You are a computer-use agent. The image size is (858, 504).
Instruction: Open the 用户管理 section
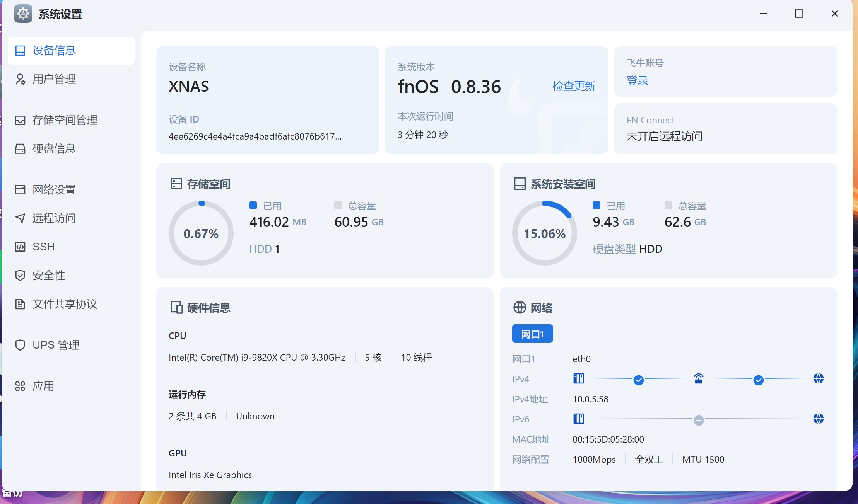(x=71, y=79)
